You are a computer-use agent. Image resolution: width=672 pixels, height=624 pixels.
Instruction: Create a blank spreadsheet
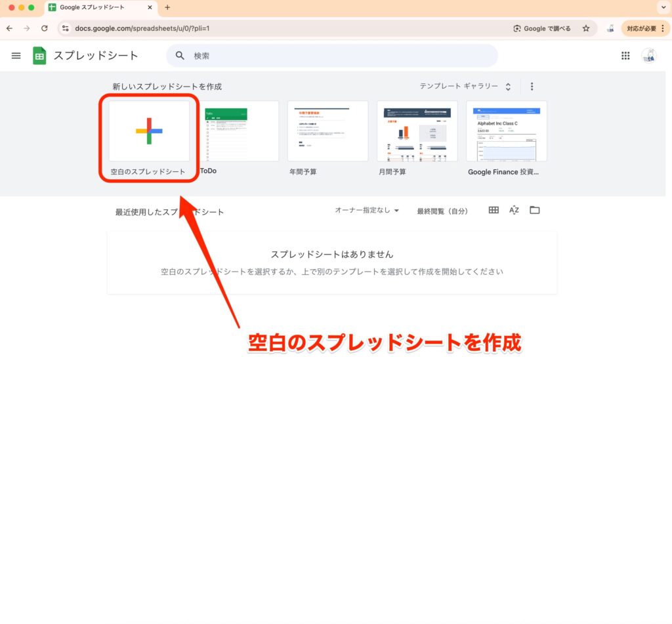[x=149, y=131]
